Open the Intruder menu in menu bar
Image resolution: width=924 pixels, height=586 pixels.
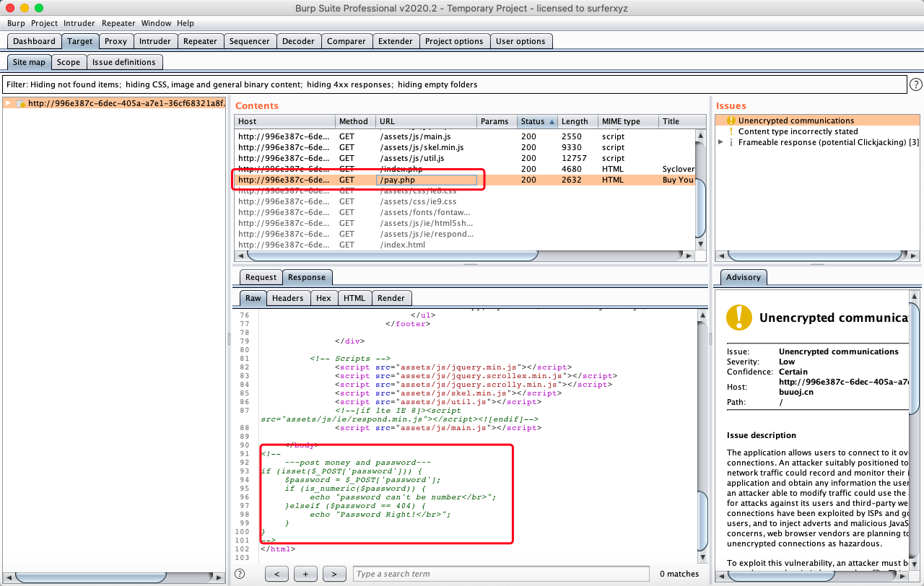click(x=79, y=23)
